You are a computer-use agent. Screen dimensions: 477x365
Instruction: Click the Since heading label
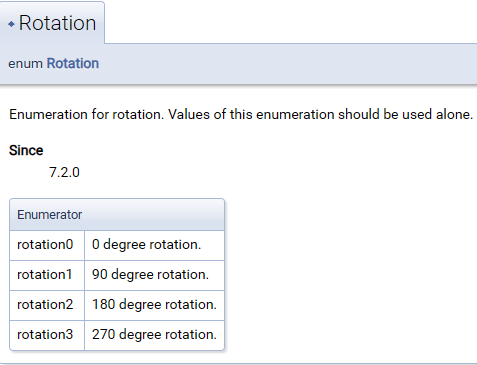click(x=26, y=150)
